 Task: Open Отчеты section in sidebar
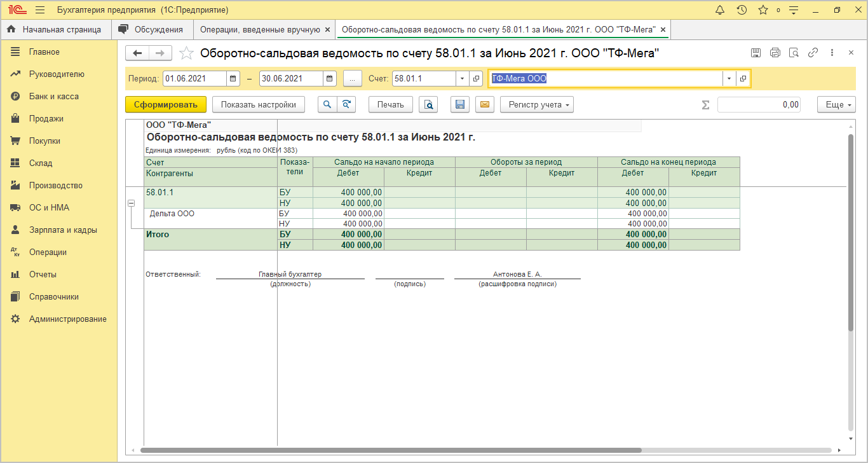click(x=58, y=275)
